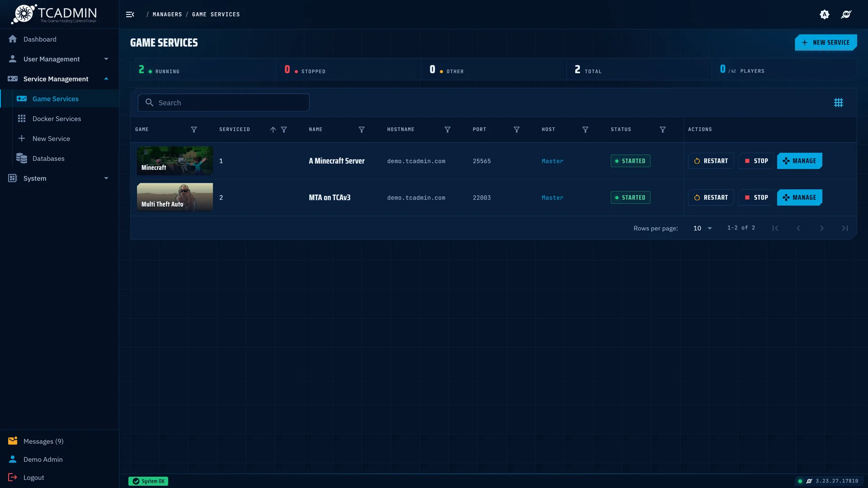Open Databases in sidebar

59,159
